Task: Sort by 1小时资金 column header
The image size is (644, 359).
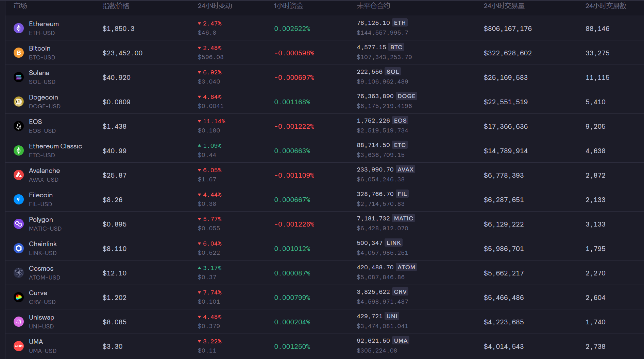Action: pos(289,6)
